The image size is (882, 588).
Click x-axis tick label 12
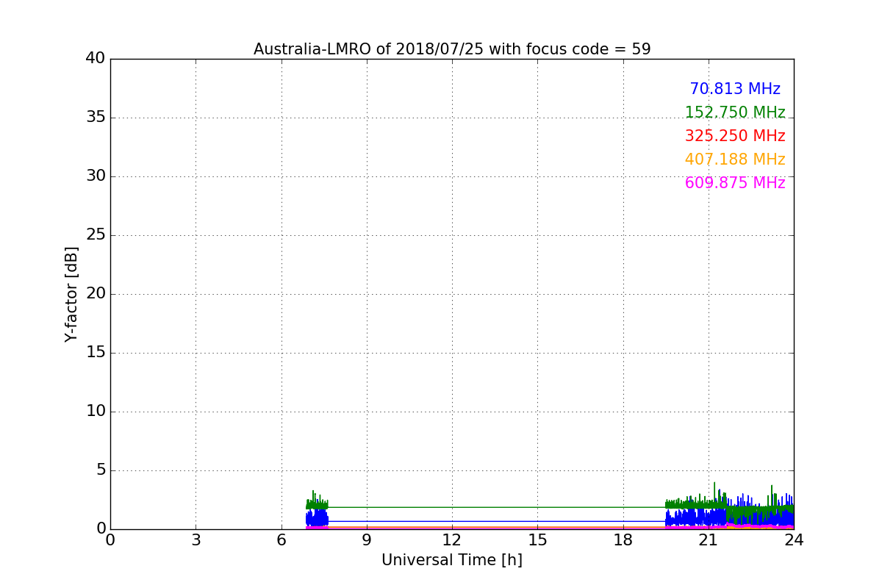(452, 540)
